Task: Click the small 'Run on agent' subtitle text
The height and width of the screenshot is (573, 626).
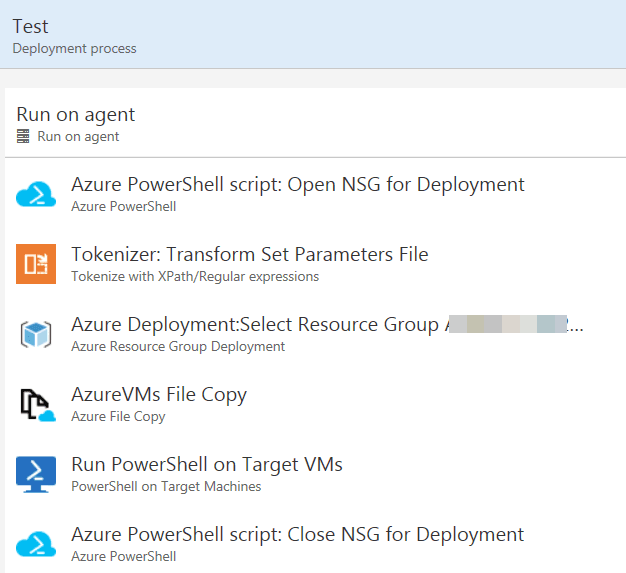Action: coord(78,136)
